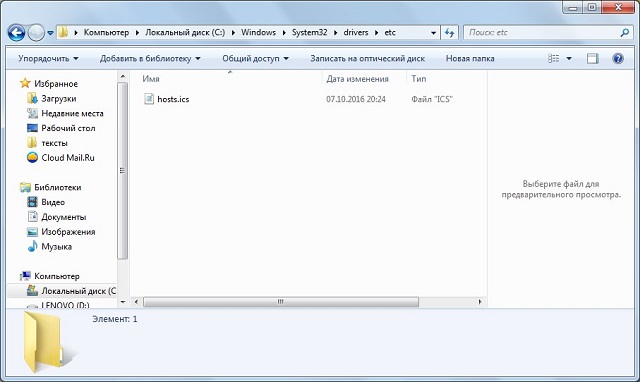Expand arrow after Windows in breadcrumb
The image size is (640, 382).
284,33
